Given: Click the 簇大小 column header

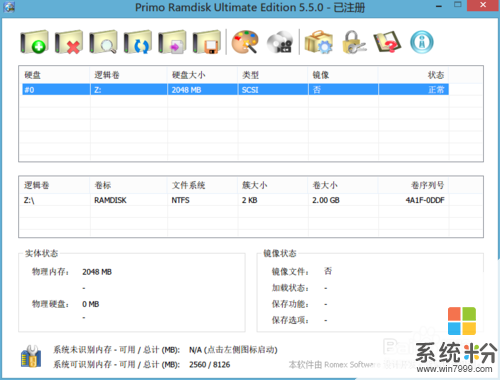Looking at the screenshot, I should click(273, 185).
